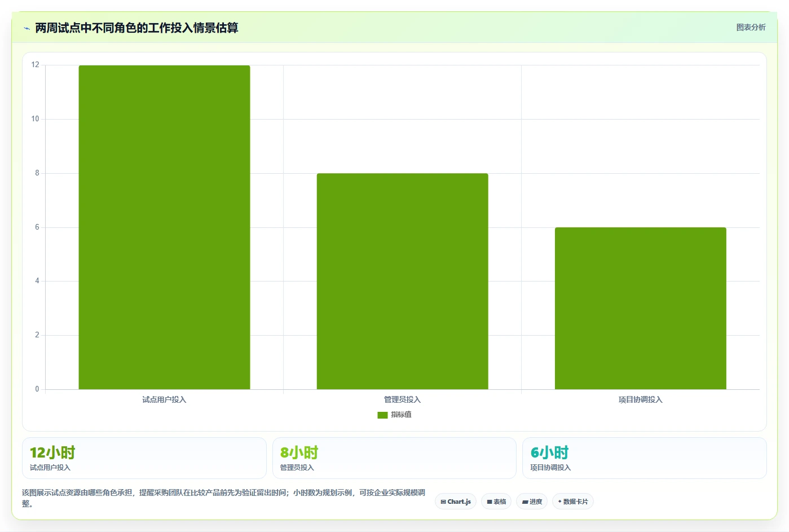The height and width of the screenshot is (532, 789).
Task: Click the diamond icon in 数据卡片 chip
Action: (559, 502)
